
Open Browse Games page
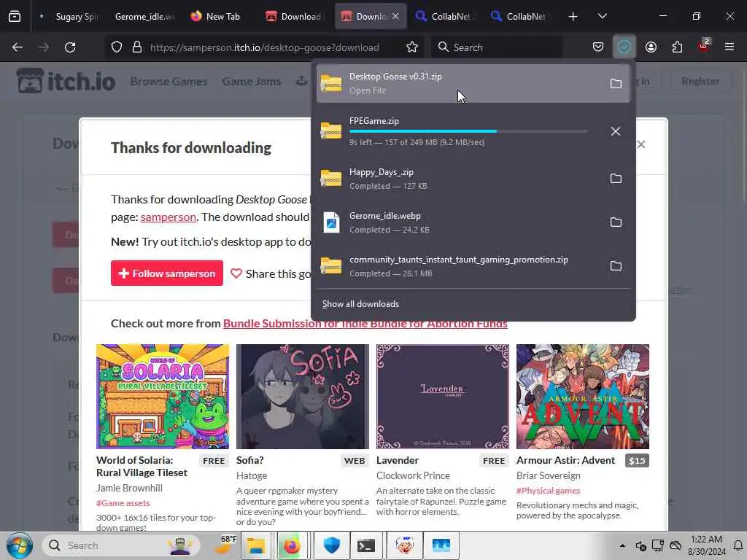[169, 82]
